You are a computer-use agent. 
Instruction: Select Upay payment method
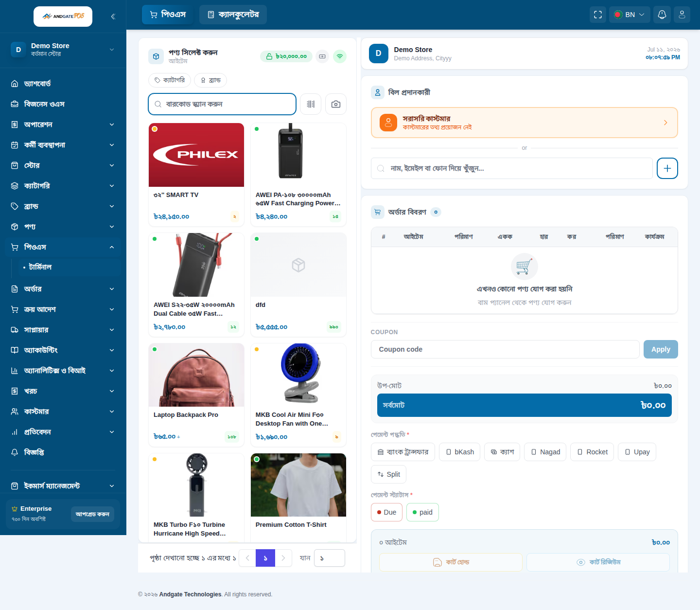[x=637, y=452]
